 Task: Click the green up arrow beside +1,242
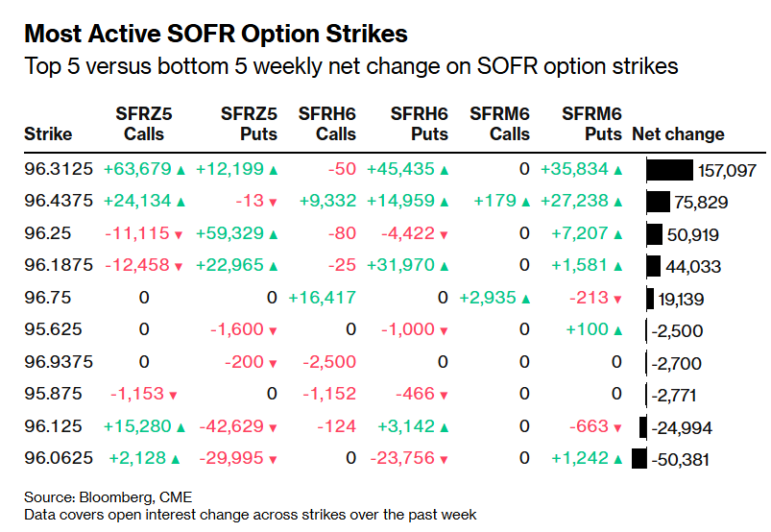pos(616,460)
